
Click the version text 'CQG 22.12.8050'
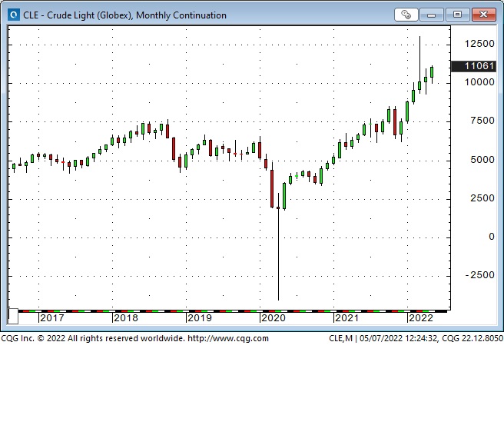pos(472,338)
